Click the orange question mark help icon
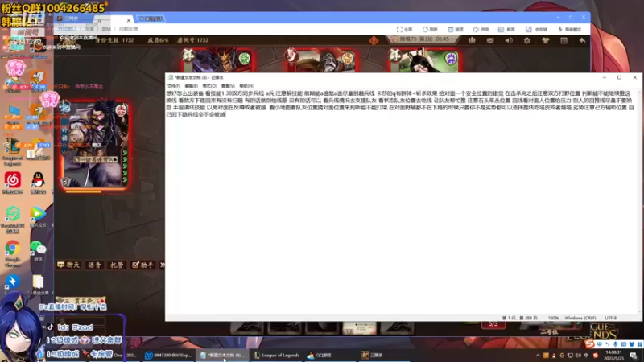Screen dimensions: 644x362 (374, 40)
